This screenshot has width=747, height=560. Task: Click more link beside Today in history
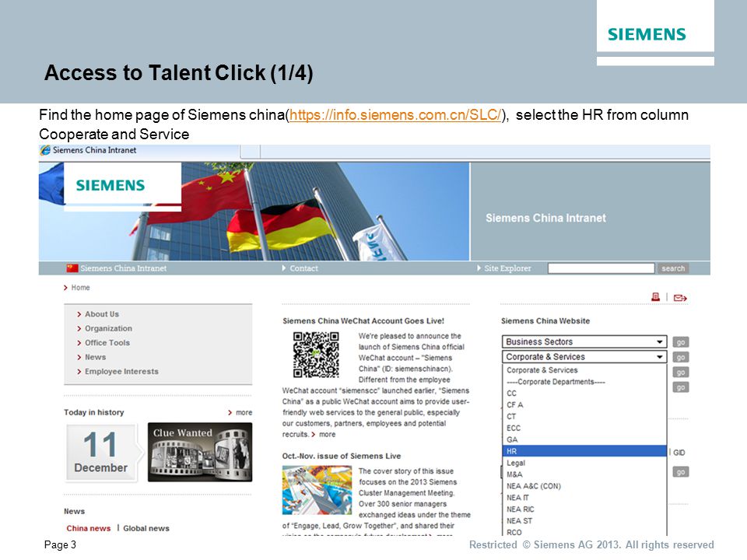coord(244,412)
